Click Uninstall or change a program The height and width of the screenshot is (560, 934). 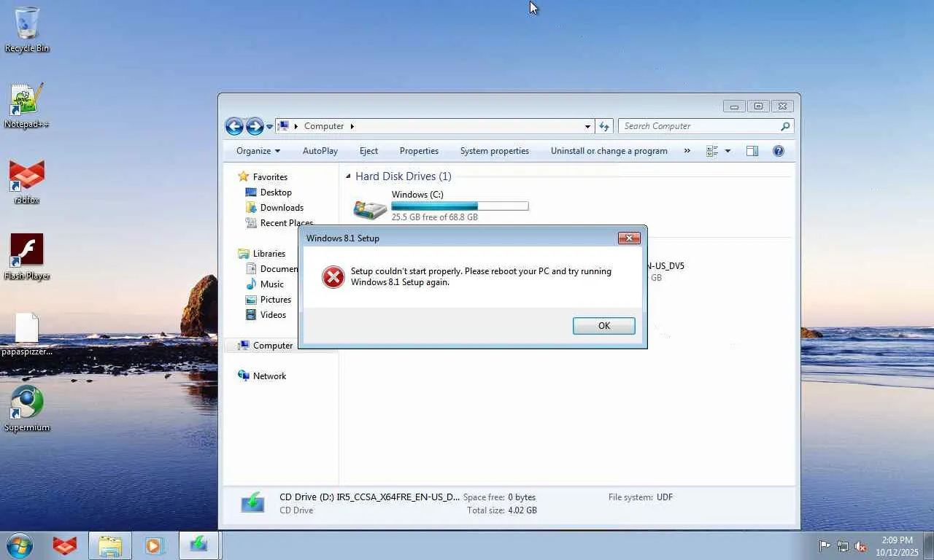[x=609, y=151]
